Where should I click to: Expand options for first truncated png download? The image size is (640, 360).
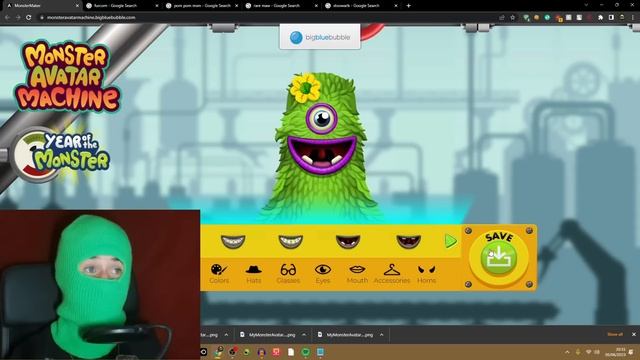pyautogui.click(x=227, y=335)
